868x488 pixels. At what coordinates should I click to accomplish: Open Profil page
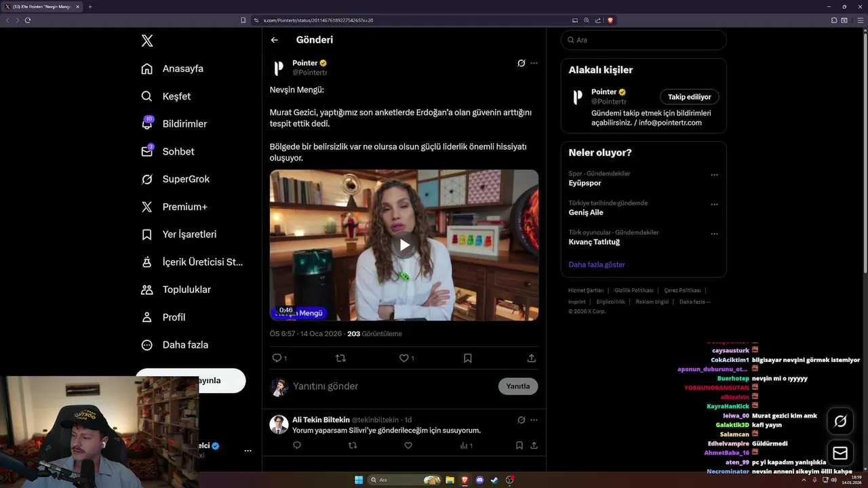(x=163, y=317)
